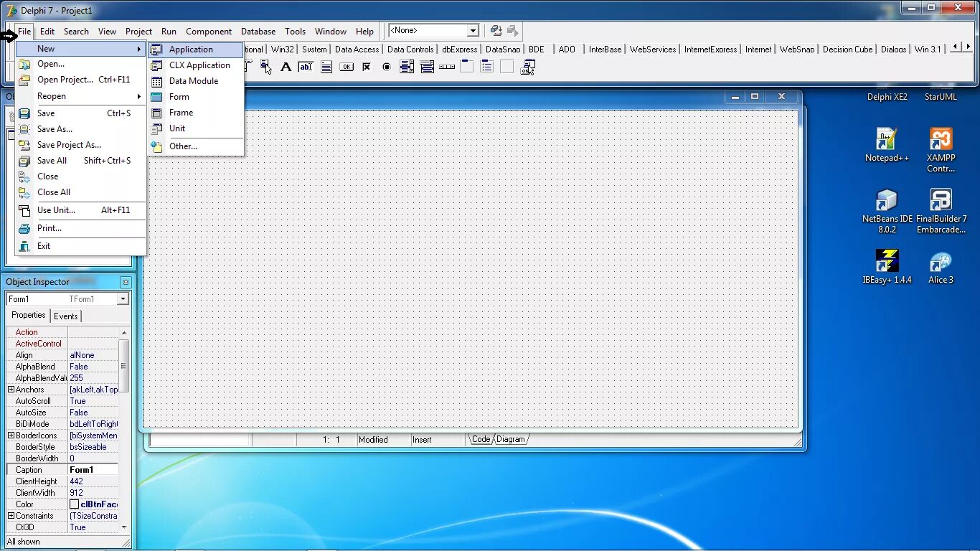Select the Edit box component in the palette
The width and height of the screenshot is (980, 551).
click(x=306, y=67)
